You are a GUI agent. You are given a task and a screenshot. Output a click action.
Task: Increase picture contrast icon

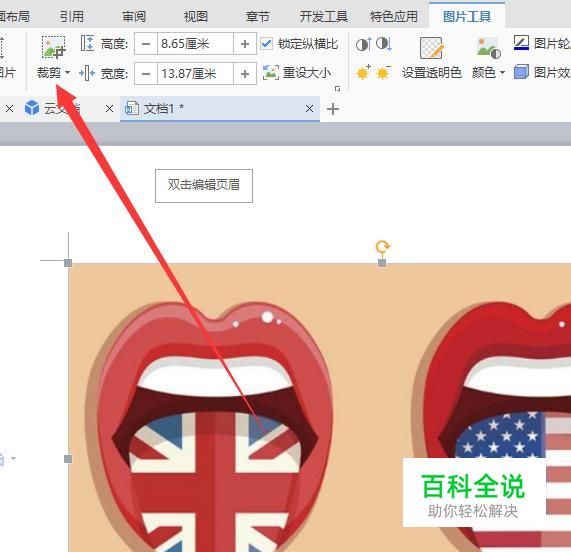tap(363, 44)
